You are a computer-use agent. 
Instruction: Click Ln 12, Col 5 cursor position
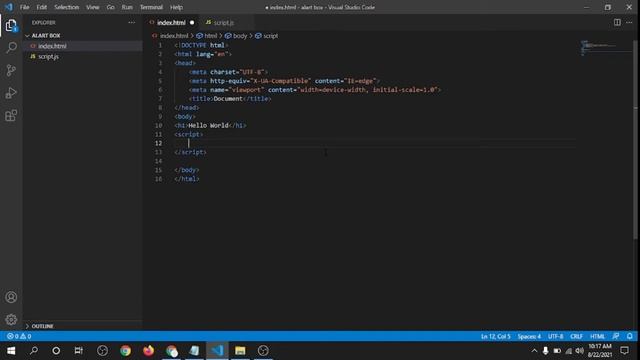coord(496,336)
